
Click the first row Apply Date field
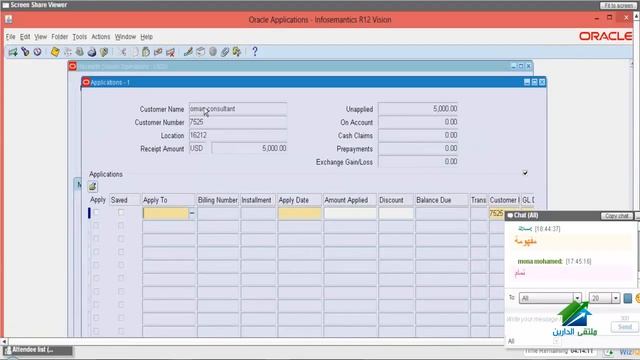pos(300,213)
